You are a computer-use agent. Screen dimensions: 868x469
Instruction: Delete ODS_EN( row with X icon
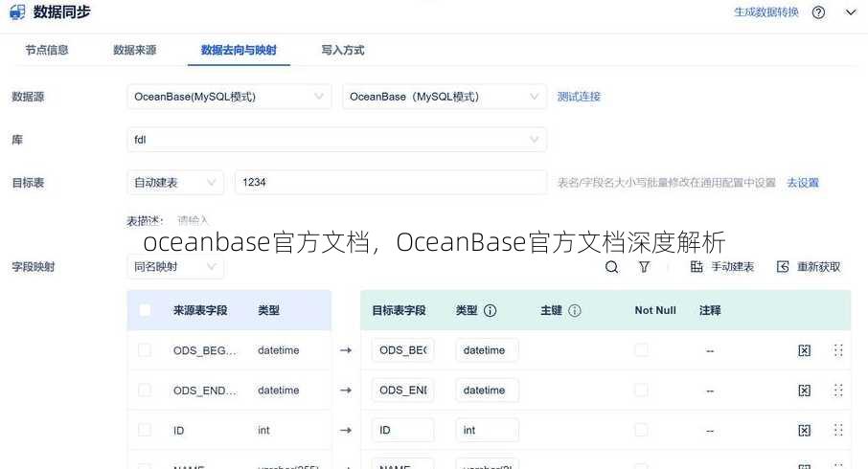click(x=805, y=391)
